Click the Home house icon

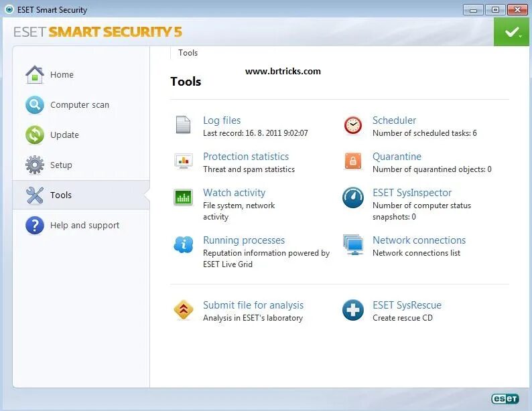pyautogui.click(x=35, y=74)
